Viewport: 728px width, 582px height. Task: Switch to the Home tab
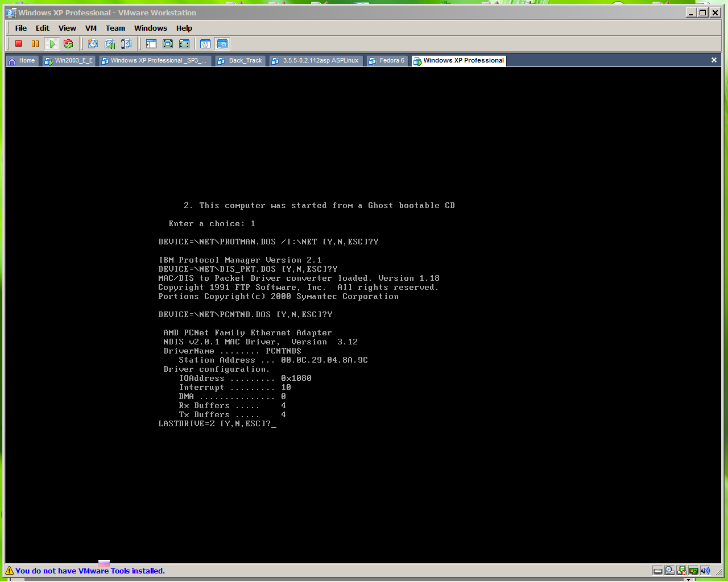coord(22,61)
